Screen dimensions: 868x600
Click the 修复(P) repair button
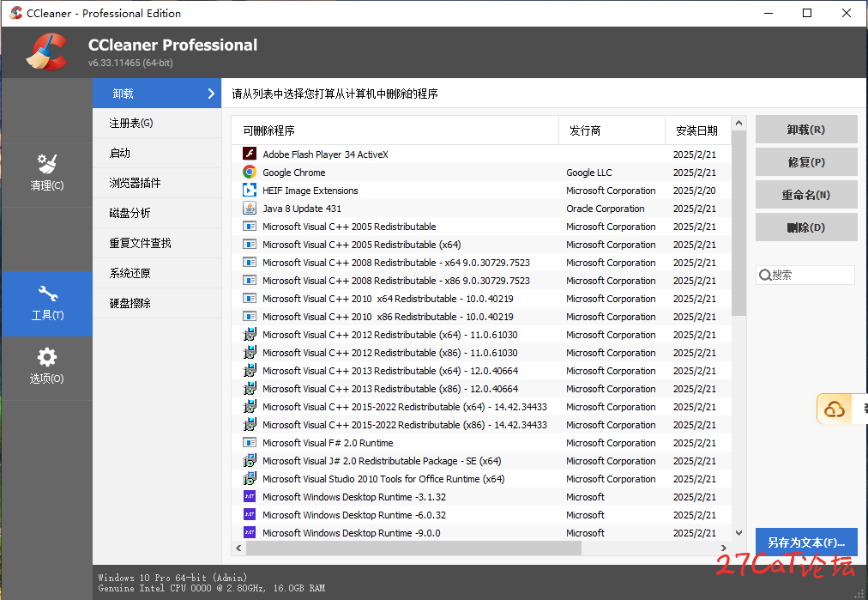(x=806, y=161)
